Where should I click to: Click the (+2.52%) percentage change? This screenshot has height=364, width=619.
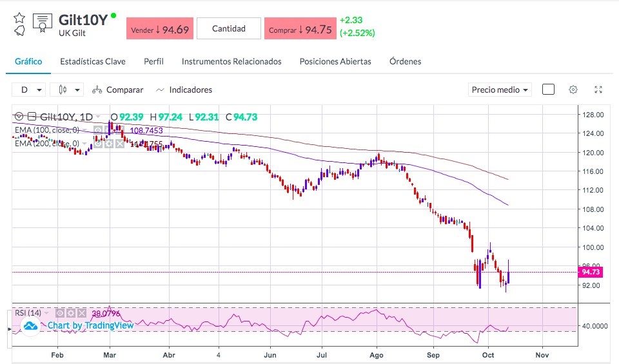[x=357, y=33]
